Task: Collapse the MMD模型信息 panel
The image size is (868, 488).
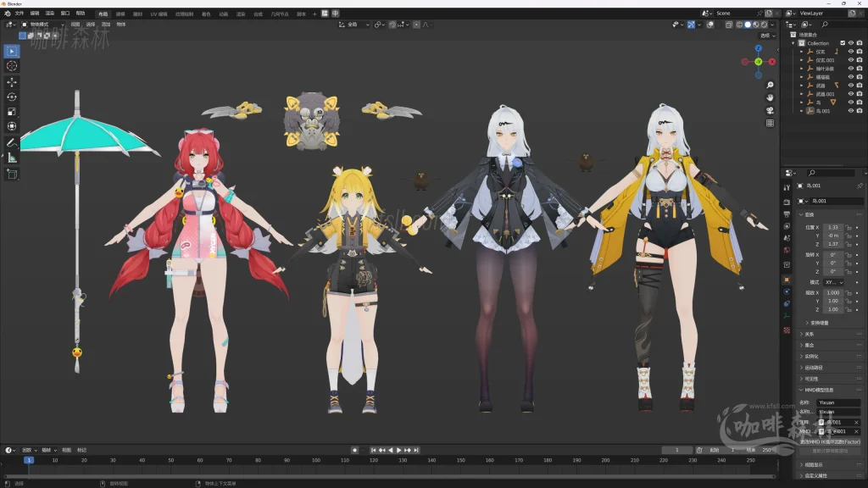Action: pos(831,390)
